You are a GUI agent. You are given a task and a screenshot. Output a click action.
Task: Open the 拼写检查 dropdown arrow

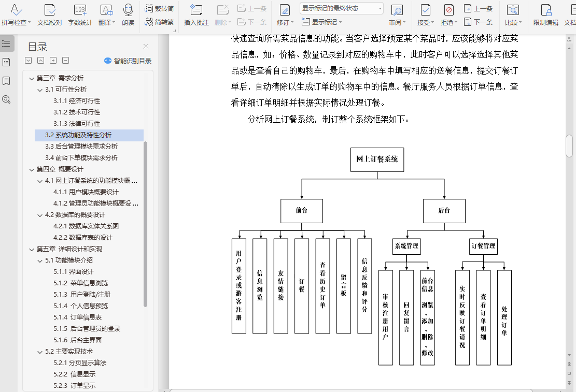click(x=29, y=23)
